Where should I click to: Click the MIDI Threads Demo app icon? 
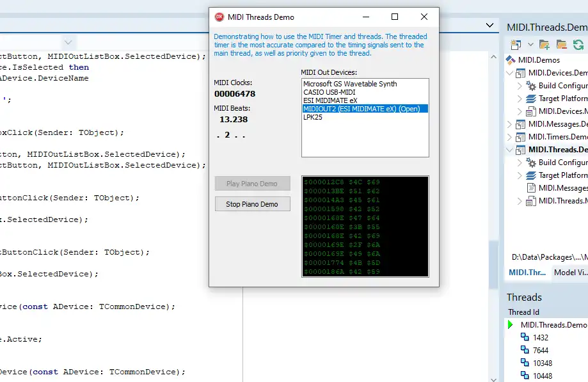219,17
